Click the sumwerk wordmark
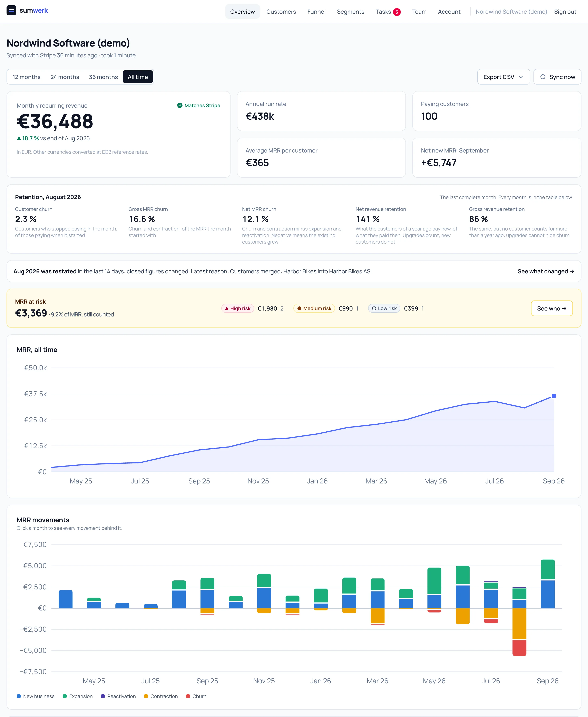 coord(33,10)
